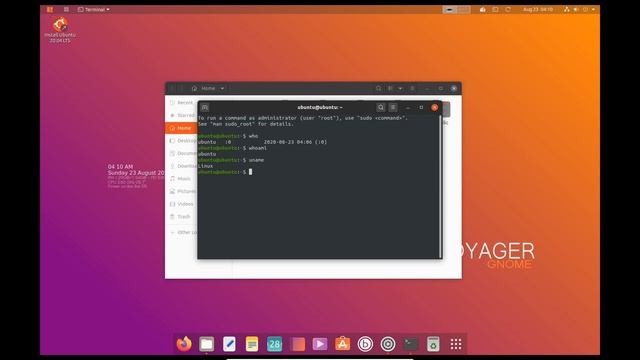Toggle Files view mode icon
Image resolution: width=640 pixels, height=360 pixels.
pyautogui.click(x=391, y=88)
